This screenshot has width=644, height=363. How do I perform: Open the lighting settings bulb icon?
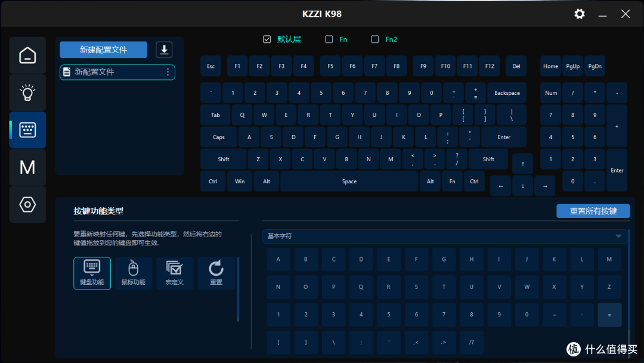coord(27,93)
